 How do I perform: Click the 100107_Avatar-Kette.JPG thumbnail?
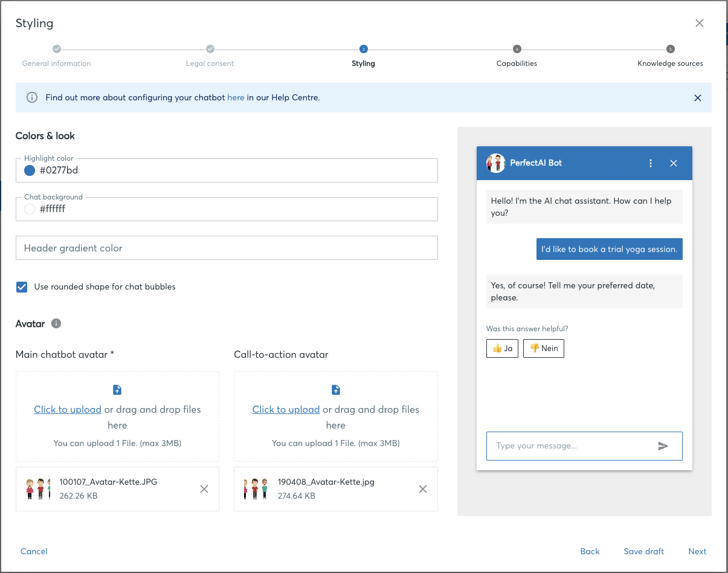[38, 489]
